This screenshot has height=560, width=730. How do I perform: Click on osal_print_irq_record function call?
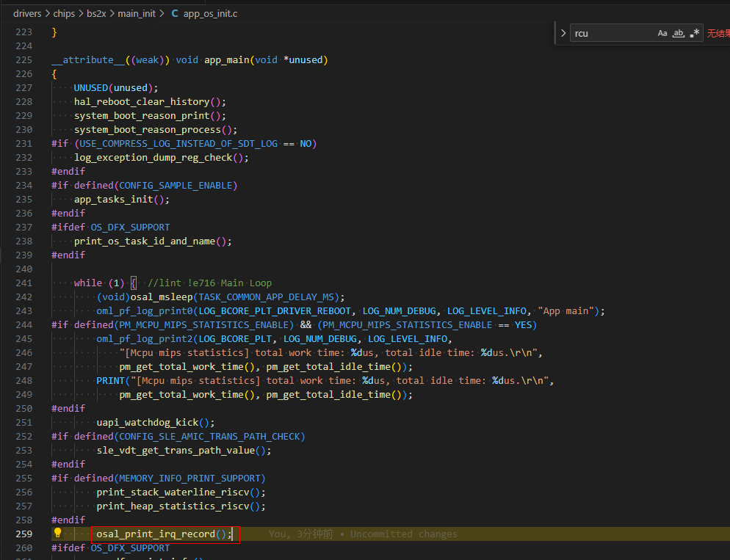[x=156, y=534]
